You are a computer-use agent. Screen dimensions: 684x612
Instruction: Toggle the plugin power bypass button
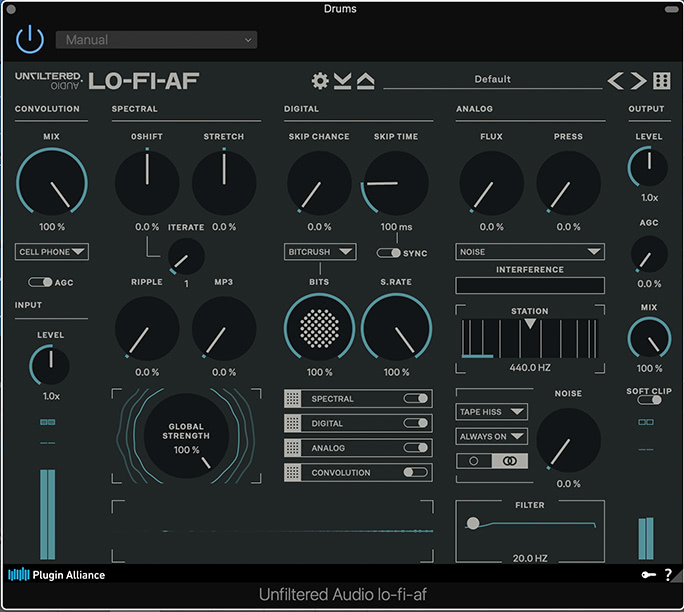pyautogui.click(x=30, y=39)
